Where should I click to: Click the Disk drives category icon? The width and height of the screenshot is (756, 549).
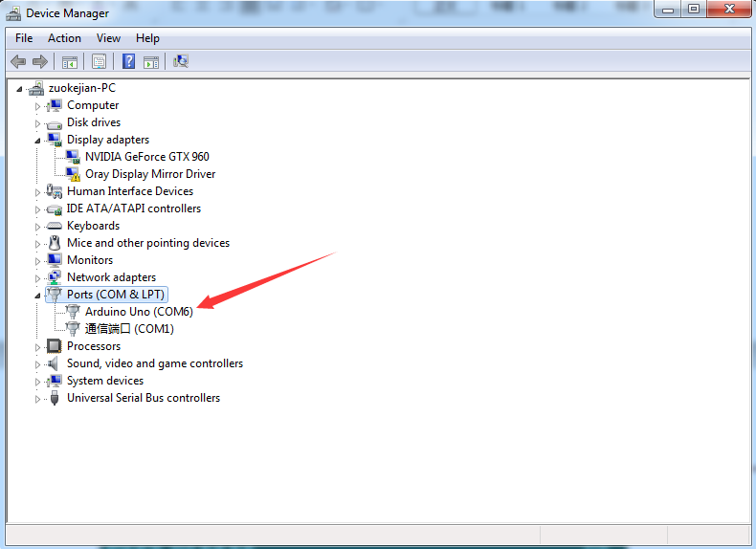point(55,123)
